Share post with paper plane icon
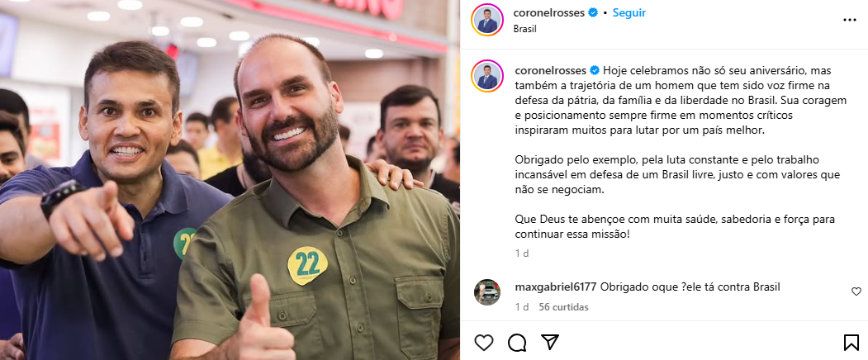Viewport: 868px width, 360px height. click(550, 343)
